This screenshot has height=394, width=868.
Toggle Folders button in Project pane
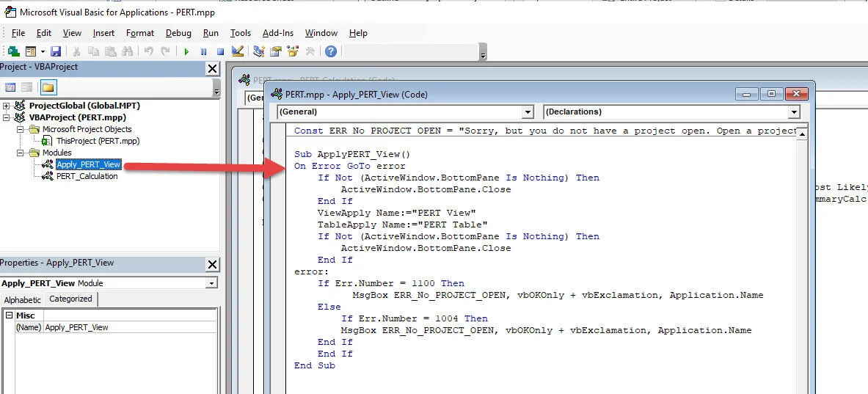pos(48,87)
